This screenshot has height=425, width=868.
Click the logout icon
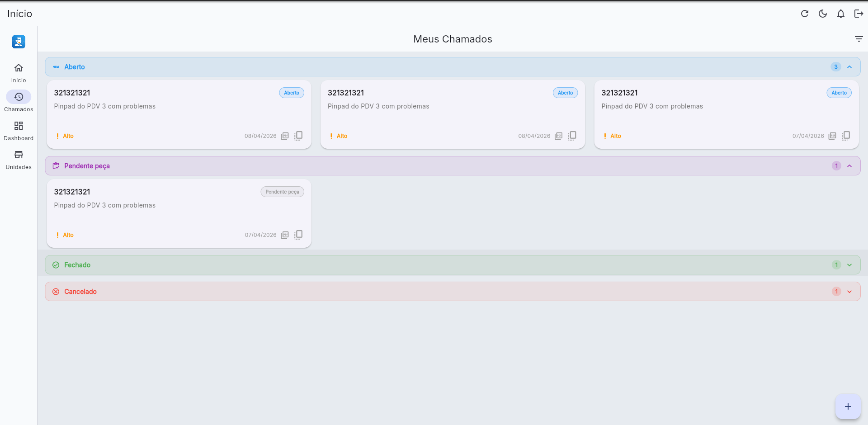(859, 14)
